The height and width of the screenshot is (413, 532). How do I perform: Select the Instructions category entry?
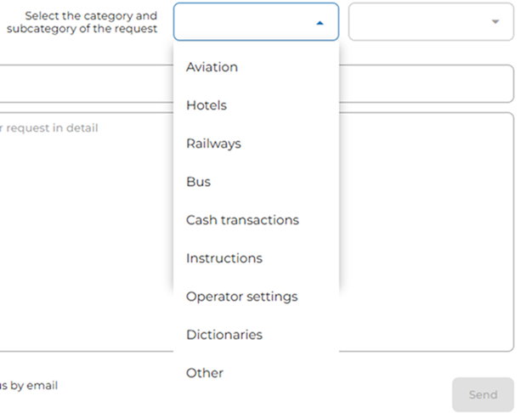224,258
